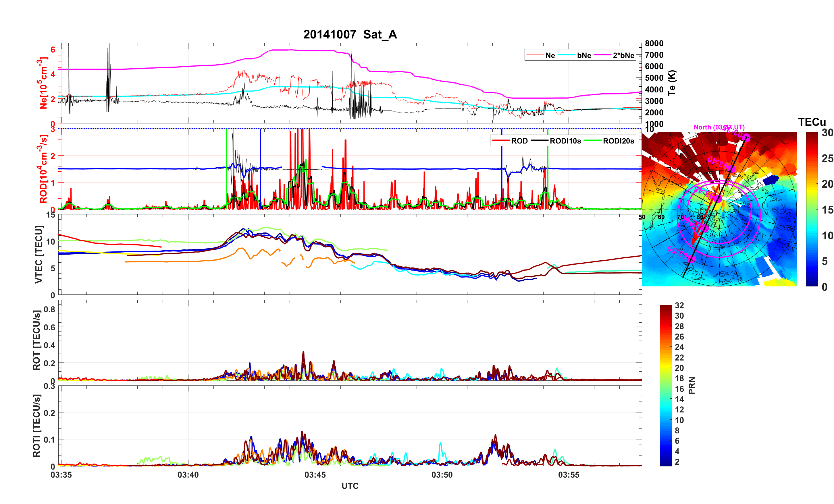The width and height of the screenshot is (834, 504).
Task: Click the black RODI10s legend line sample
Action: pos(540,141)
